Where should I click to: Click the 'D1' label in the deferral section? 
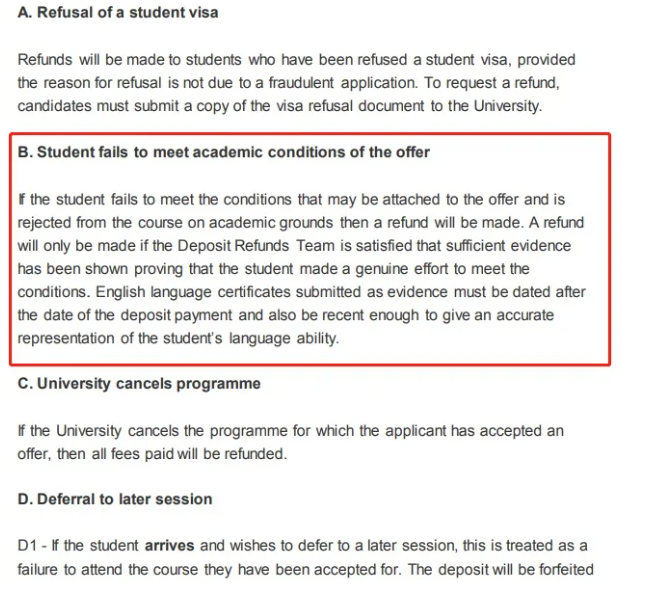(28, 546)
